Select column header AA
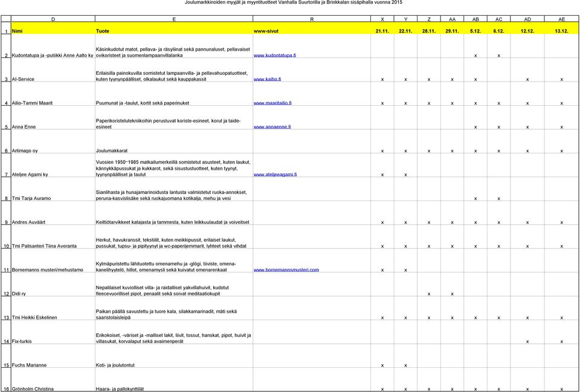The height and width of the screenshot is (392, 580). 452,19
